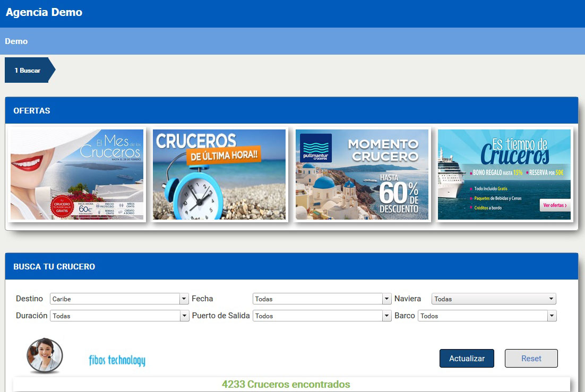Click the '4233 Cruceros encontrados' results text
Screen dimensions: 585x392
click(x=286, y=385)
